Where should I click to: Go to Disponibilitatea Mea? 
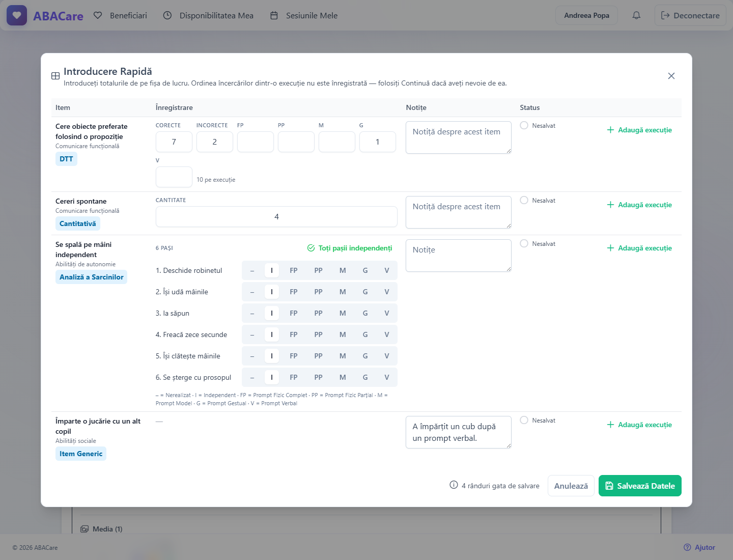click(x=208, y=15)
